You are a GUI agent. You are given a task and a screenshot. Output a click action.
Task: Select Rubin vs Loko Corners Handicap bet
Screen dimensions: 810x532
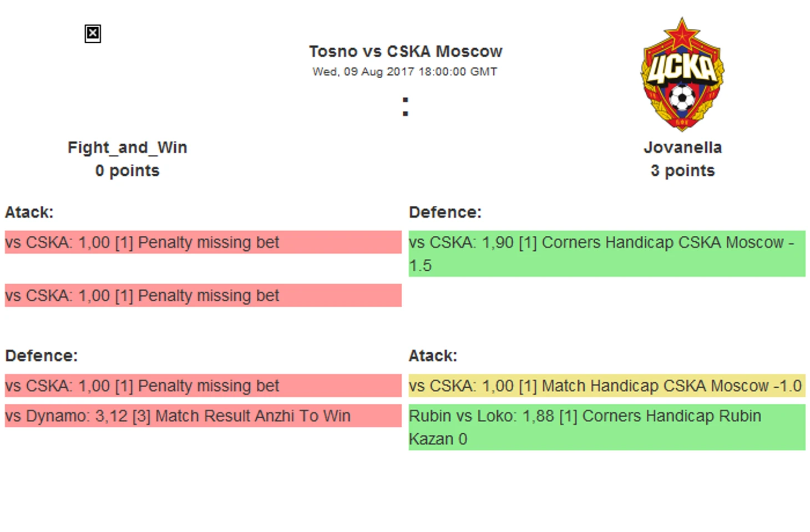[x=607, y=427]
